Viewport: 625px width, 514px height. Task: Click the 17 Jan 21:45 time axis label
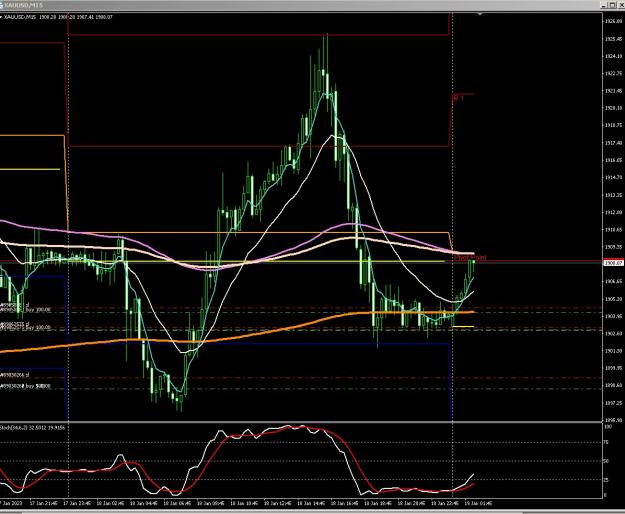click(43, 503)
